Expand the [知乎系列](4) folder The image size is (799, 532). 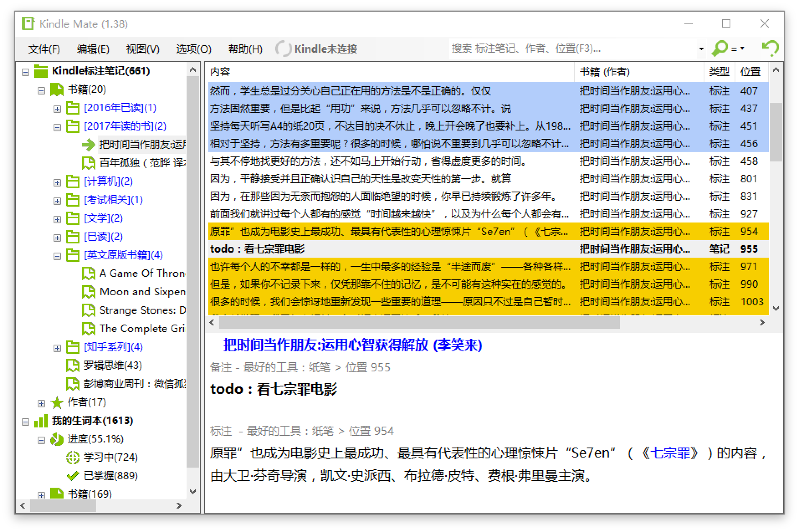[x=57, y=348]
